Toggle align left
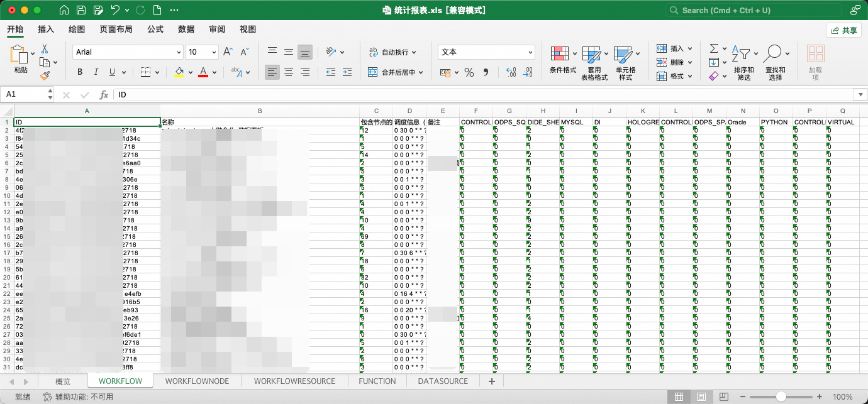This screenshot has height=404, width=868. point(272,72)
